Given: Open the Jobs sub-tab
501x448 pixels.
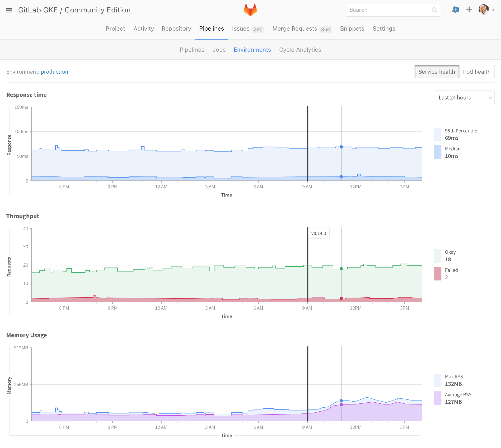Looking at the screenshot, I should 219,50.
